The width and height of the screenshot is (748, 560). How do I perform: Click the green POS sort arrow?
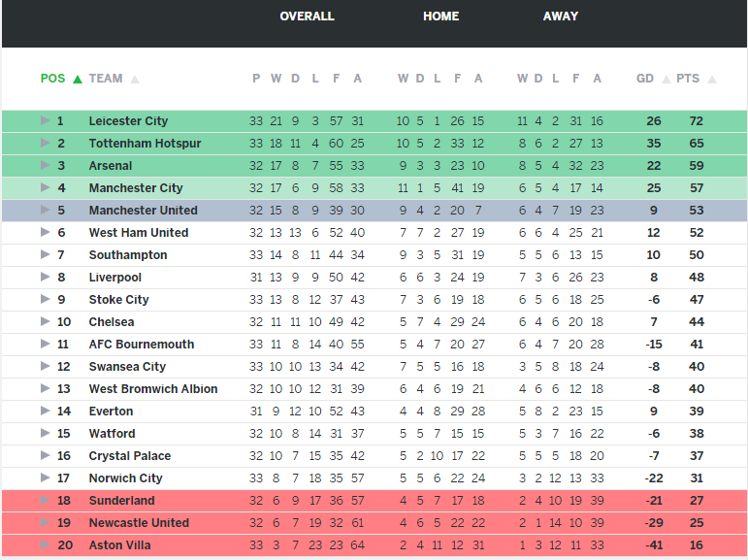point(78,79)
